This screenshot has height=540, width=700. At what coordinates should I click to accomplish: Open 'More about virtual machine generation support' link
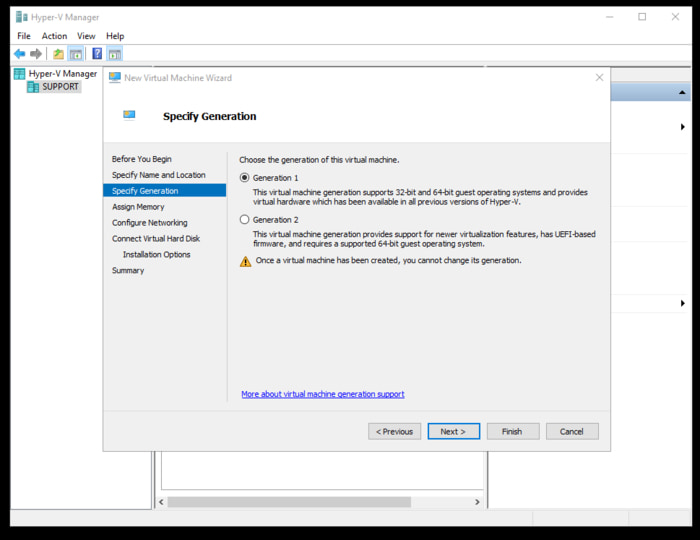point(323,394)
